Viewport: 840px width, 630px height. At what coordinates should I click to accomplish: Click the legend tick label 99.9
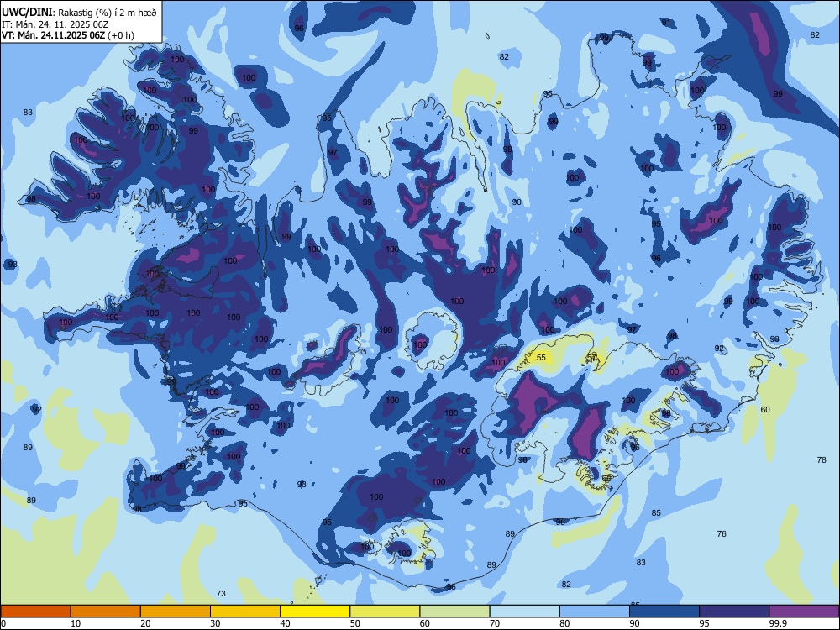pyautogui.click(x=777, y=623)
